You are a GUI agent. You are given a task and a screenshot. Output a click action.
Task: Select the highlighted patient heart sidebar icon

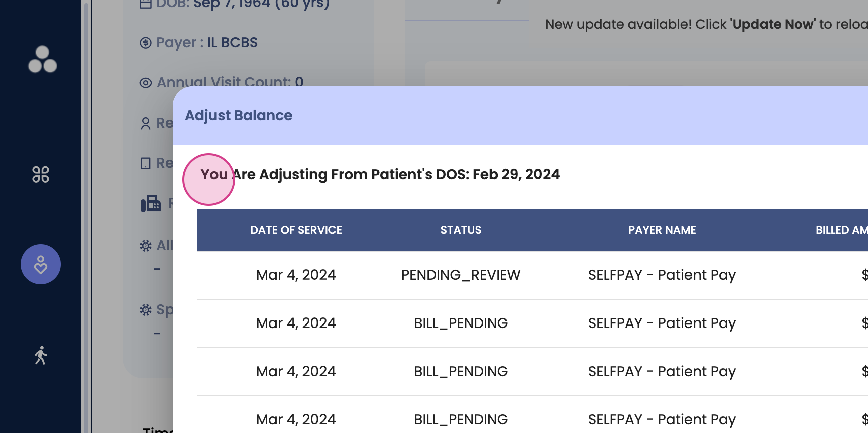[x=41, y=264]
